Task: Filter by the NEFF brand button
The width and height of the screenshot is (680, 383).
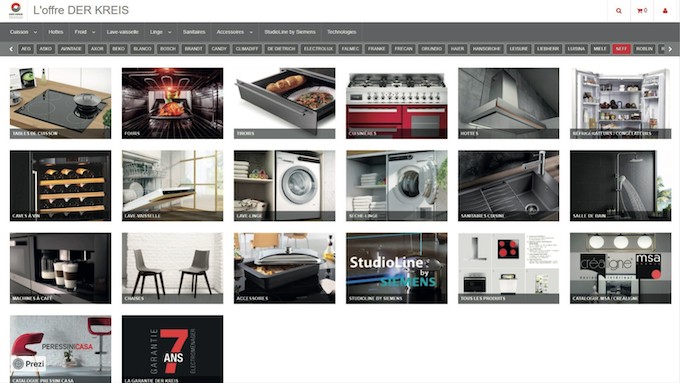Action: pos(621,49)
